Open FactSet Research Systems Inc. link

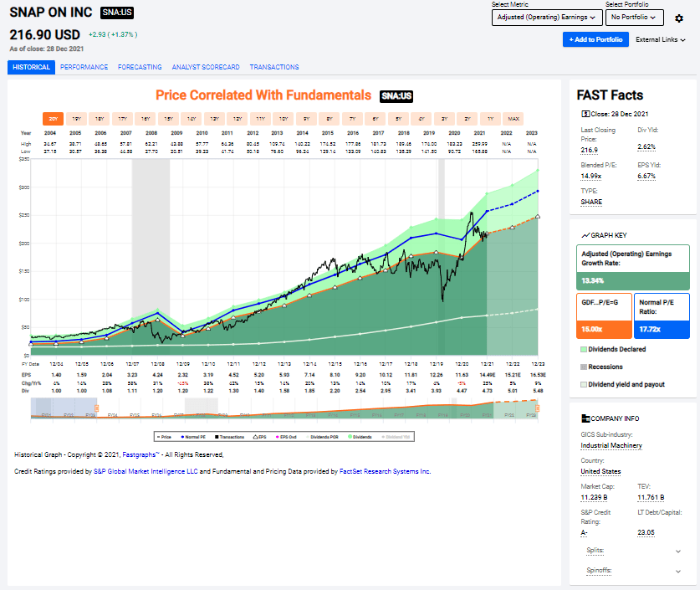coord(385,472)
